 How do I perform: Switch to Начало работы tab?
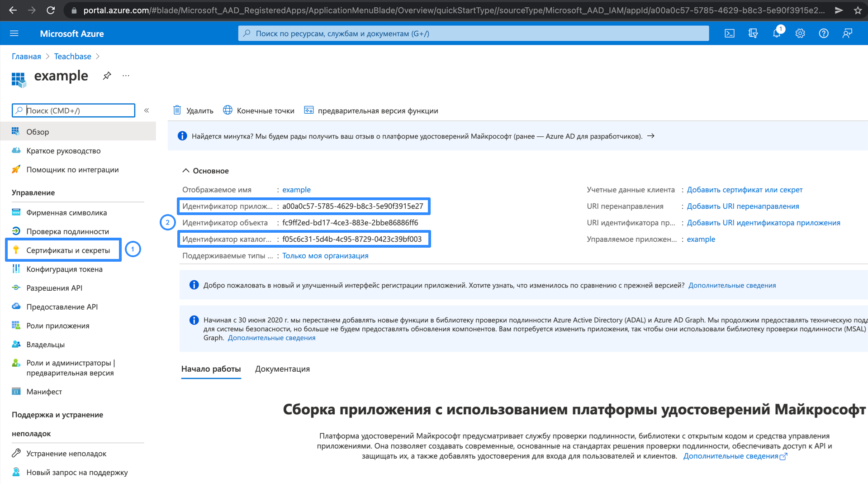click(x=211, y=369)
